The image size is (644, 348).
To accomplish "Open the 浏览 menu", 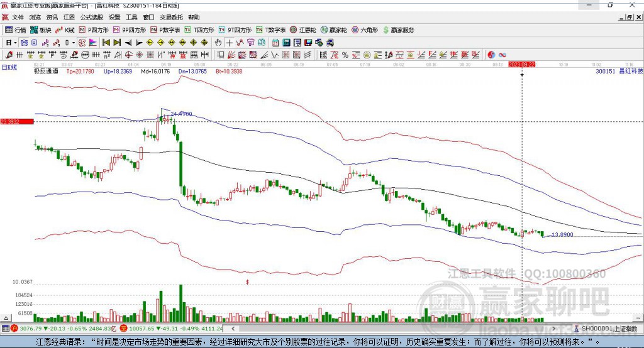I will [x=35, y=17].
